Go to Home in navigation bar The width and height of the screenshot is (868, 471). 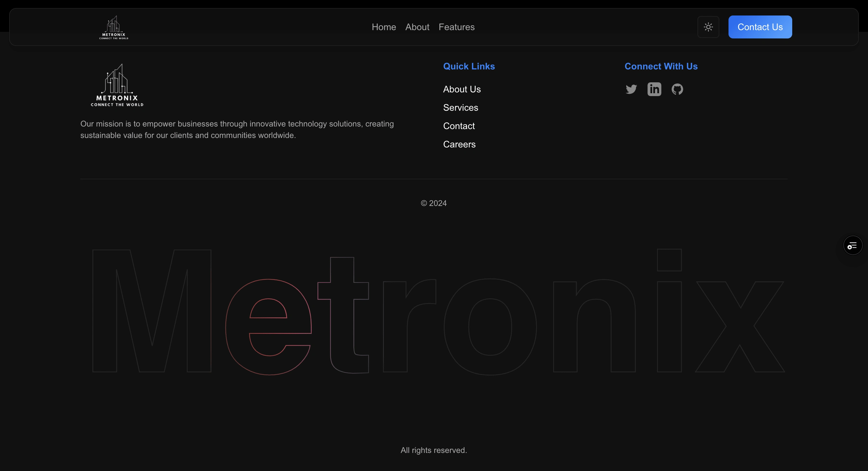click(383, 27)
